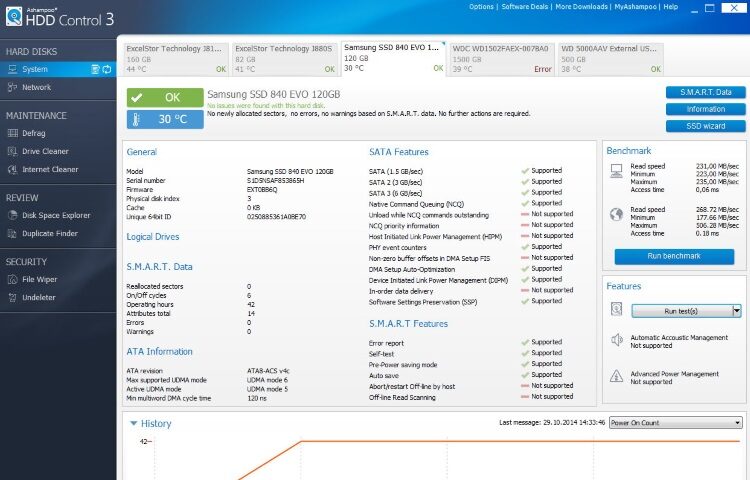Click the Information button
The height and width of the screenshot is (480, 750).
tap(706, 109)
